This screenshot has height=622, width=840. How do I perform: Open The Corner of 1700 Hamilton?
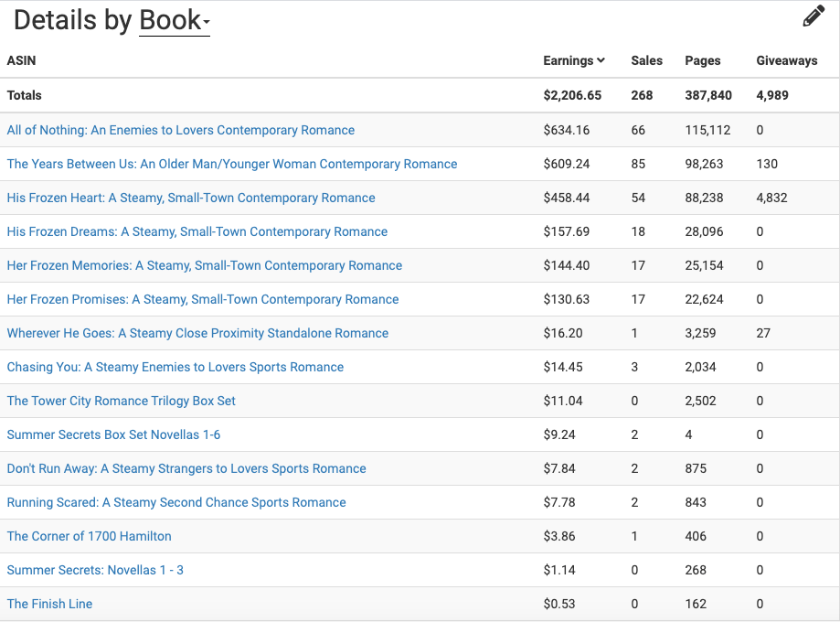pos(89,536)
